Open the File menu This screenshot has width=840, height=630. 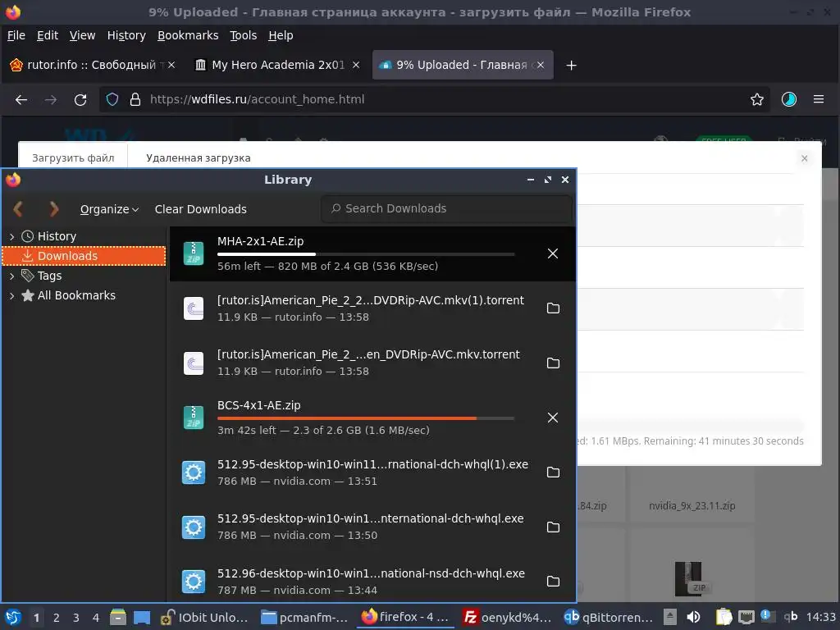click(16, 35)
